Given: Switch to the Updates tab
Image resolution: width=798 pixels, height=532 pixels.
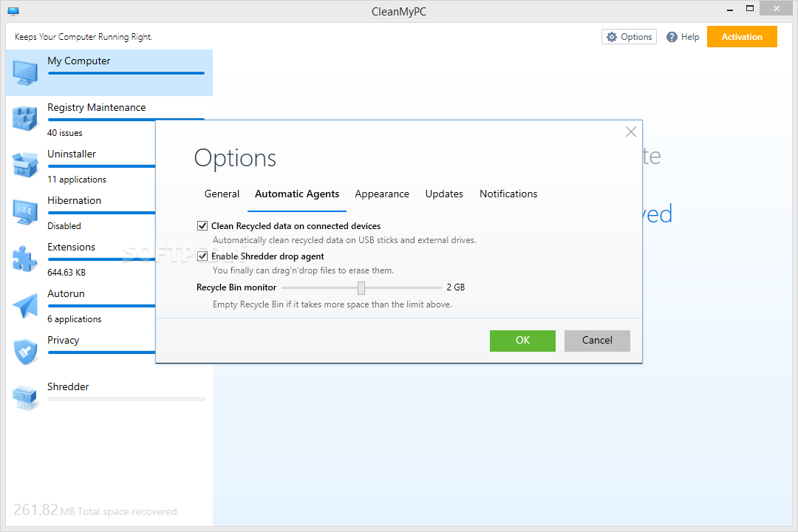Looking at the screenshot, I should [444, 194].
